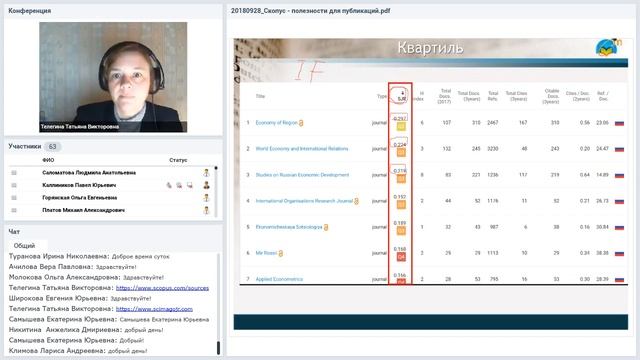This screenshot has width=640, height=360.
Task: Click the Участники panel header
Action: (24, 146)
